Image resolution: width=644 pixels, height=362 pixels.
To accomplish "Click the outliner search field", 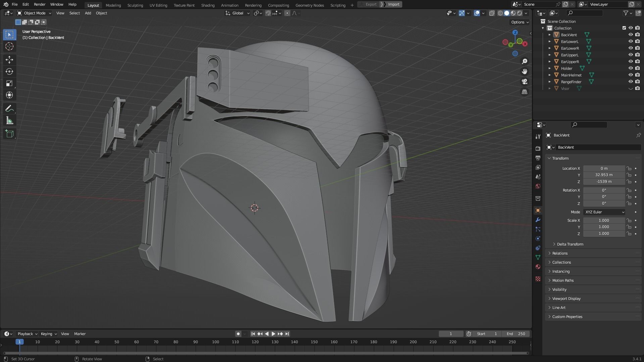I will coord(584,13).
